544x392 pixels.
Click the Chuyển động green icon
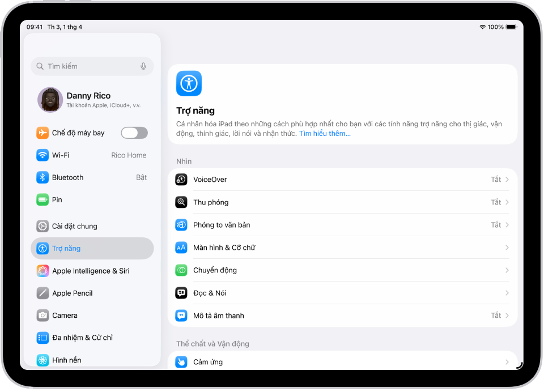click(x=181, y=270)
